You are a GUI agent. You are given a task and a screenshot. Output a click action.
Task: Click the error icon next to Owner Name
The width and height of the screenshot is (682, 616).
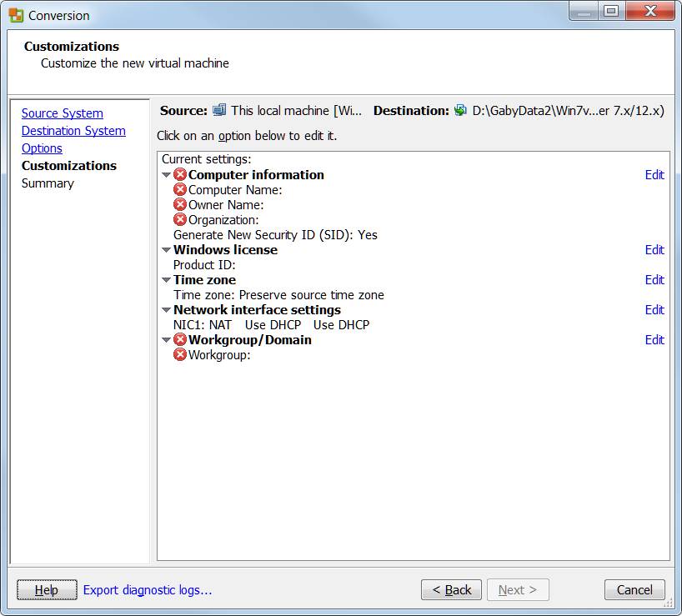(x=179, y=205)
